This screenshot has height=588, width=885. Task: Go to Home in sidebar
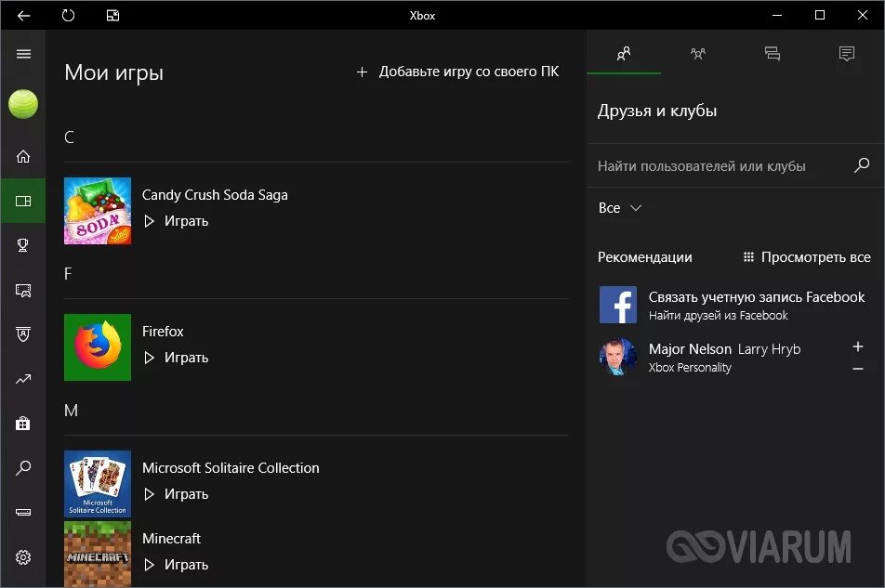click(23, 156)
